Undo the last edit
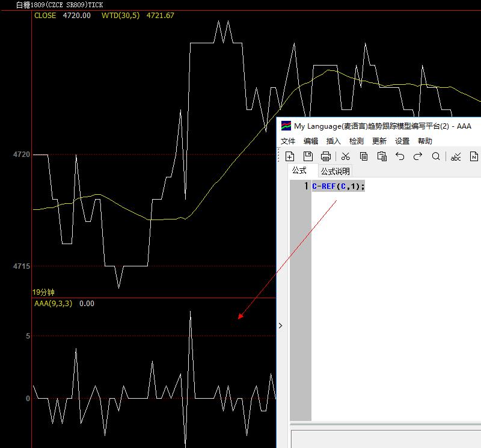Viewport: 481px width, 448px height. 400,156
